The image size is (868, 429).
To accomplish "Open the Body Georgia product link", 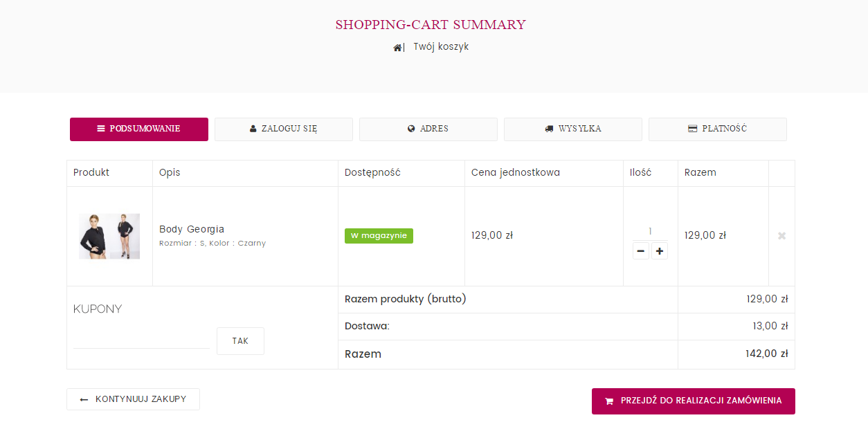I will tap(192, 229).
